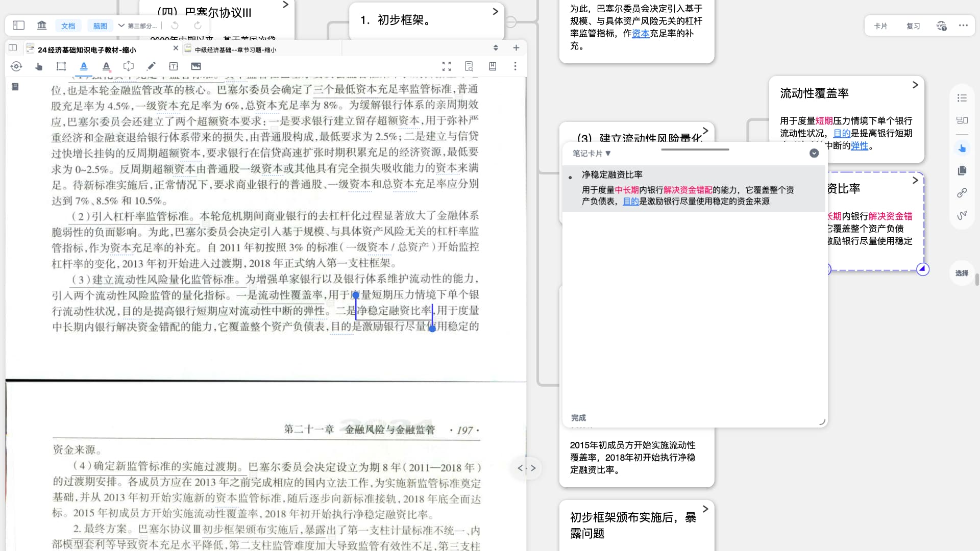Image resolution: width=980 pixels, height=551 pixels.
Task: Add a new document tab with plus
Action: (516, 48)
